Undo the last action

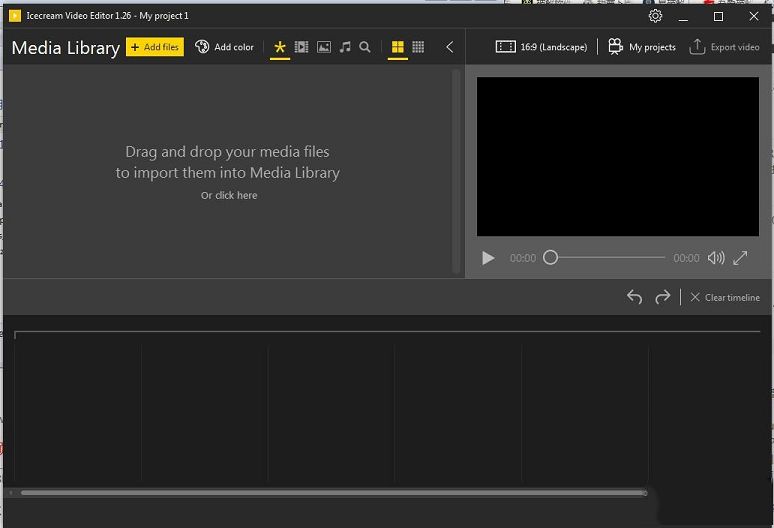(x=634, y=297)
